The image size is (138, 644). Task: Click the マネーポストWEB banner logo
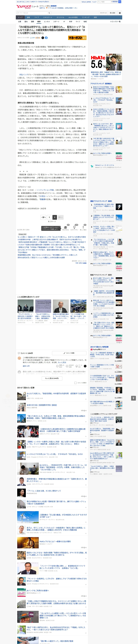click(77, 38)
